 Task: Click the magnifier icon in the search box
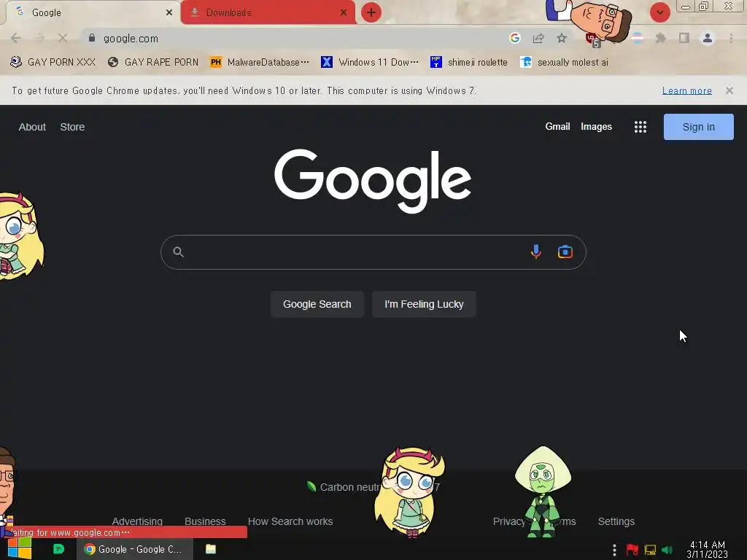pos(178,252)
